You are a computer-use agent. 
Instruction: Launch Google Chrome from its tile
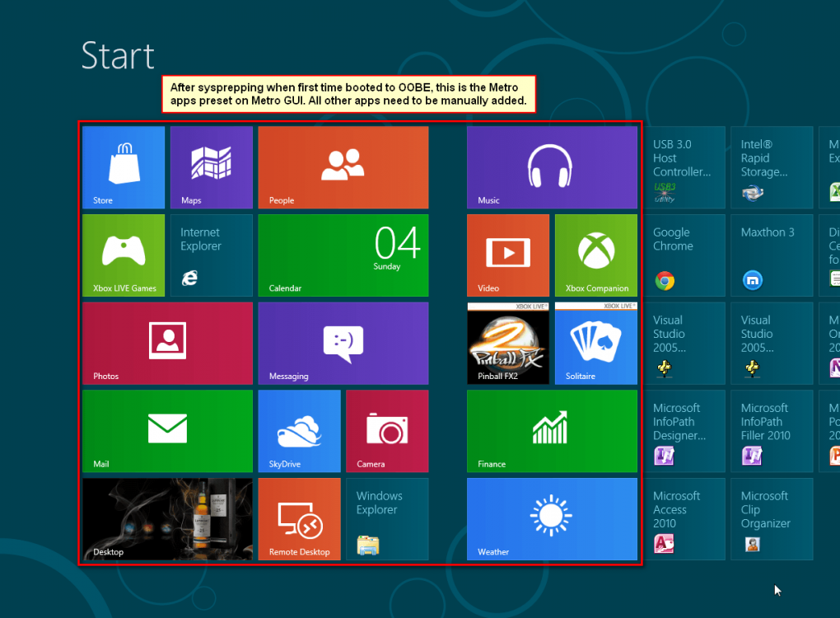[x=684, y=255]
